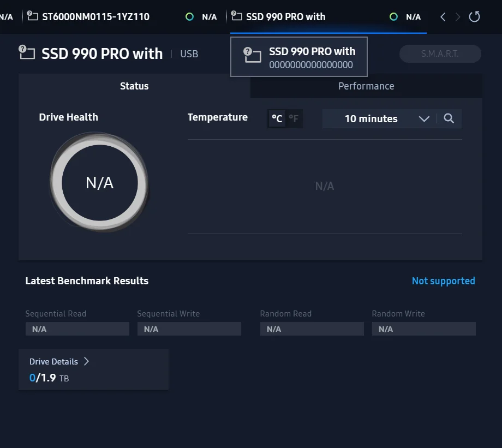Image resolution: width=502 pixels, height=448 pixels.
Task: Click the Not supported benchmark link
Action: pyautogui.click(x=443, y=281)
